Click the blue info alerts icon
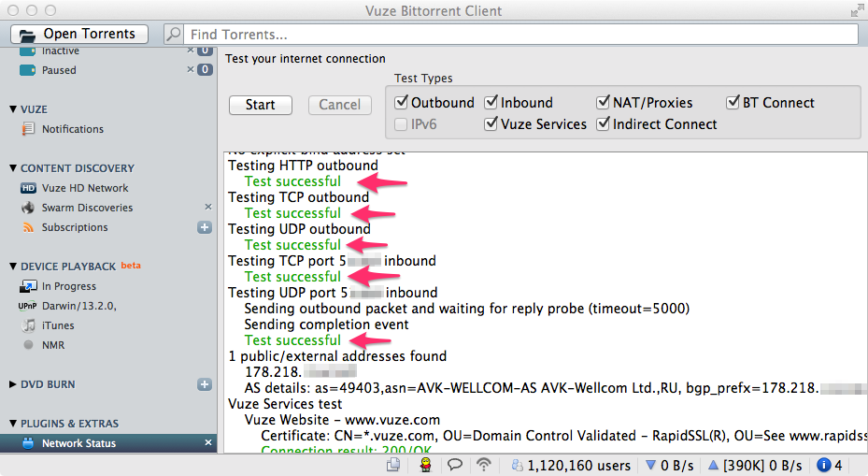868x476 pixels. click(x=824, y=465)
